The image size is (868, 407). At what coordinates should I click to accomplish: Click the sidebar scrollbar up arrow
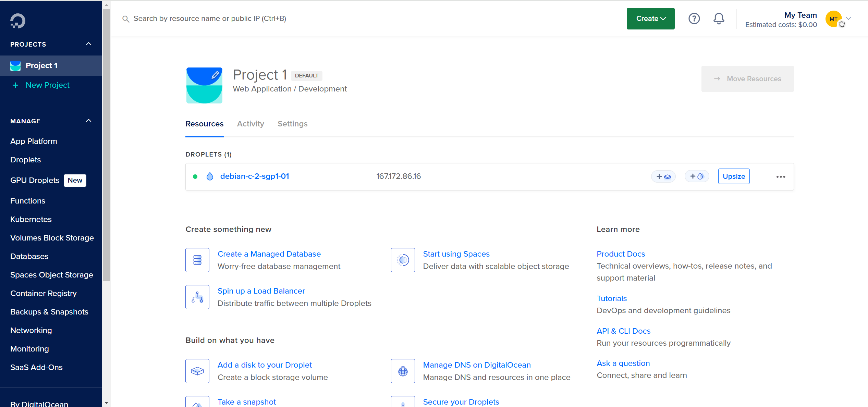click(106, 5)
